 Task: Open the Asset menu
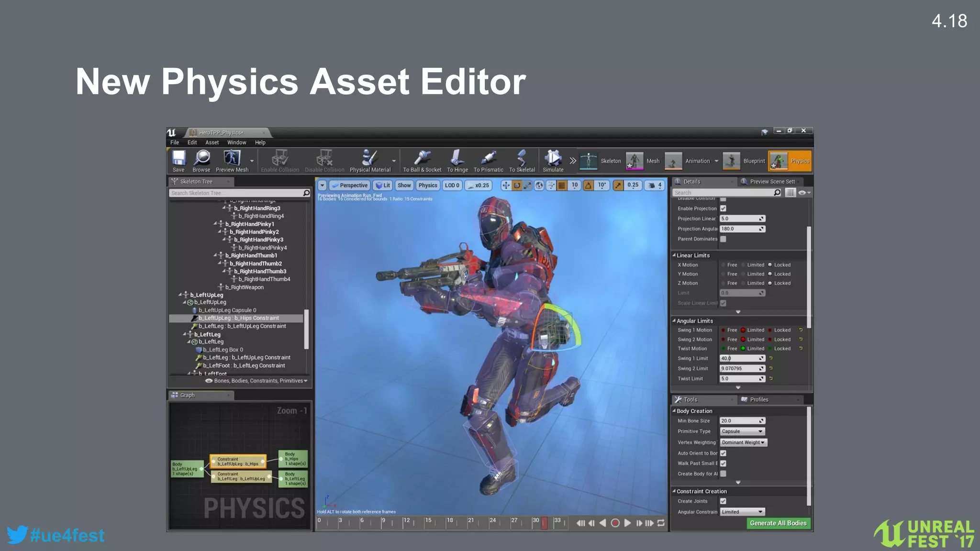coord(212,143)
